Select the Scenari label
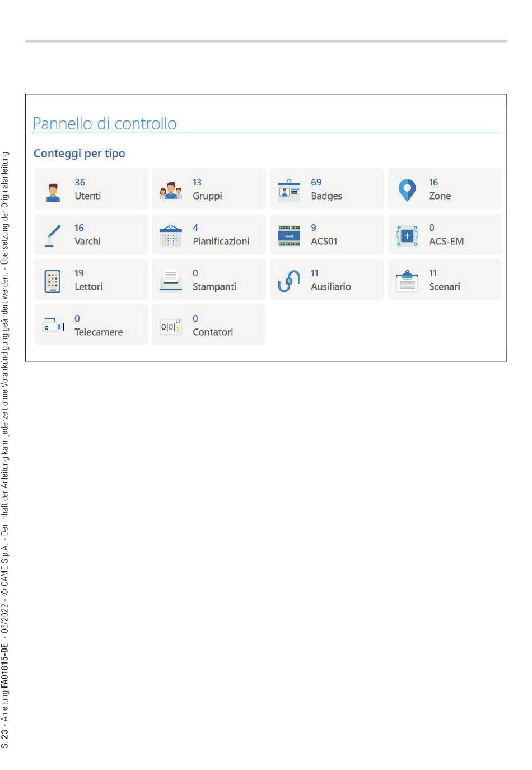This screenshot has width=532, height=770. pyautogui.click(x=445, y=287)
